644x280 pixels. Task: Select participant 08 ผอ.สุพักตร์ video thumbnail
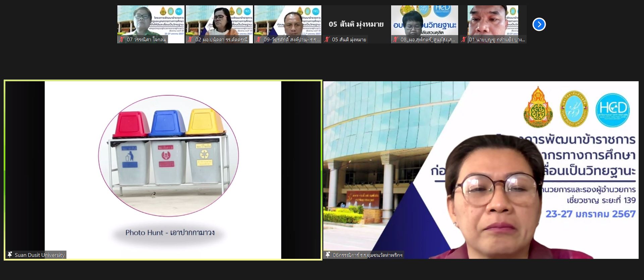[424, 21]
